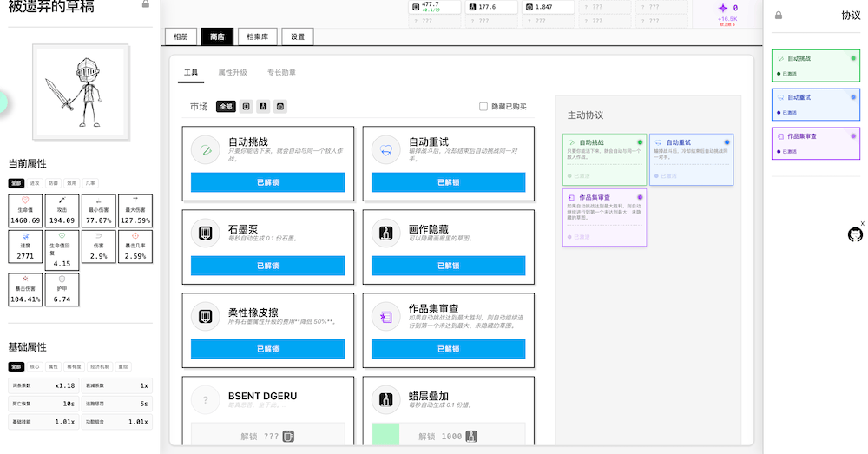Toggle 作品集审查 card under 主动协议
The width and height of the screenshot is (868, 454).
pyautogui.click(x=603, y=217)
